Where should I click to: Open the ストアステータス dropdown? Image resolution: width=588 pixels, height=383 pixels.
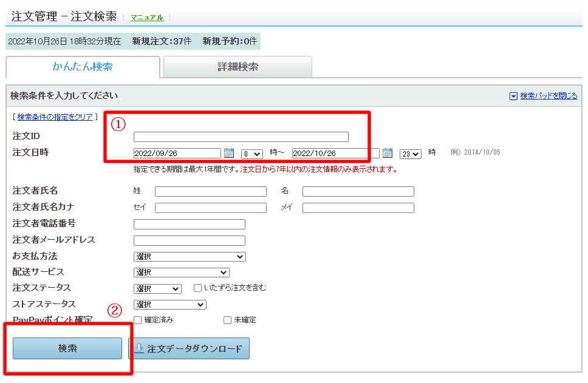[169, 305]
